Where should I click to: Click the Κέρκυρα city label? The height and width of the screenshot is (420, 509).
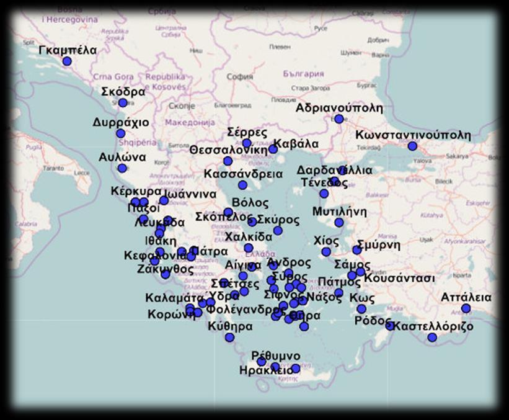pyautogui.click(x=136, y=191)
